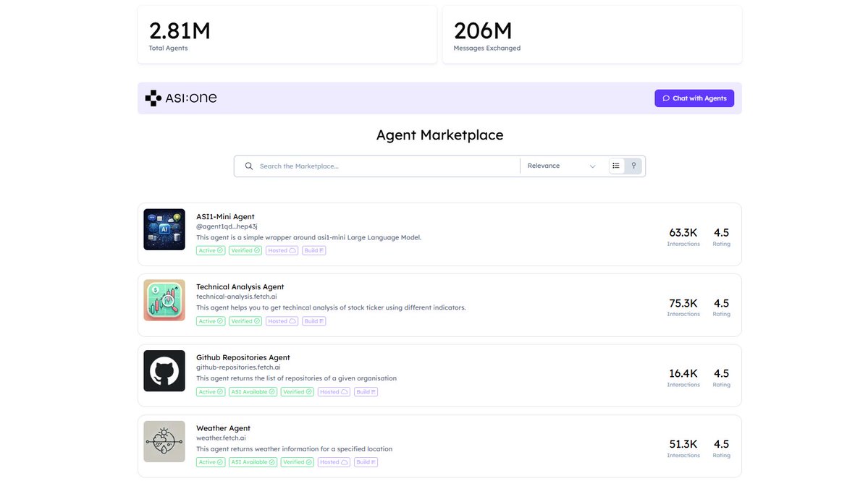
Task: Click Verified tag on Github Repositories Agent
Action: 298,392
